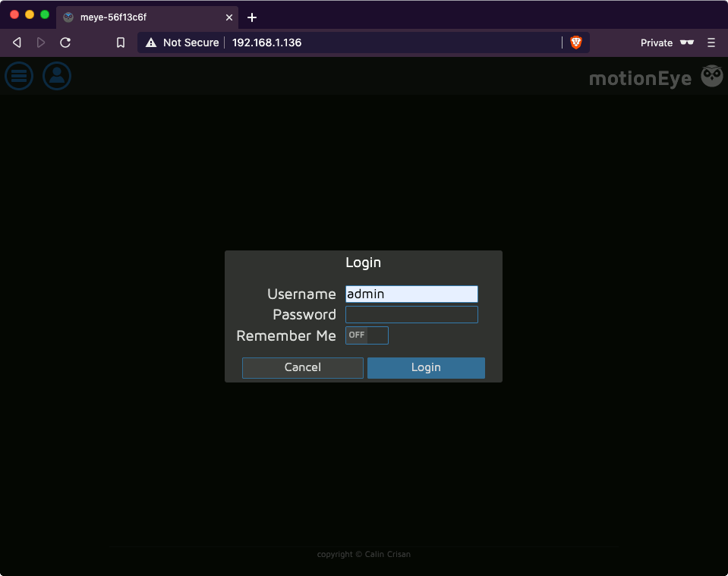Viewport: 728px width, 576px height.
Task: Close the meye-56f13c6f tab
Action: (229, 17)
